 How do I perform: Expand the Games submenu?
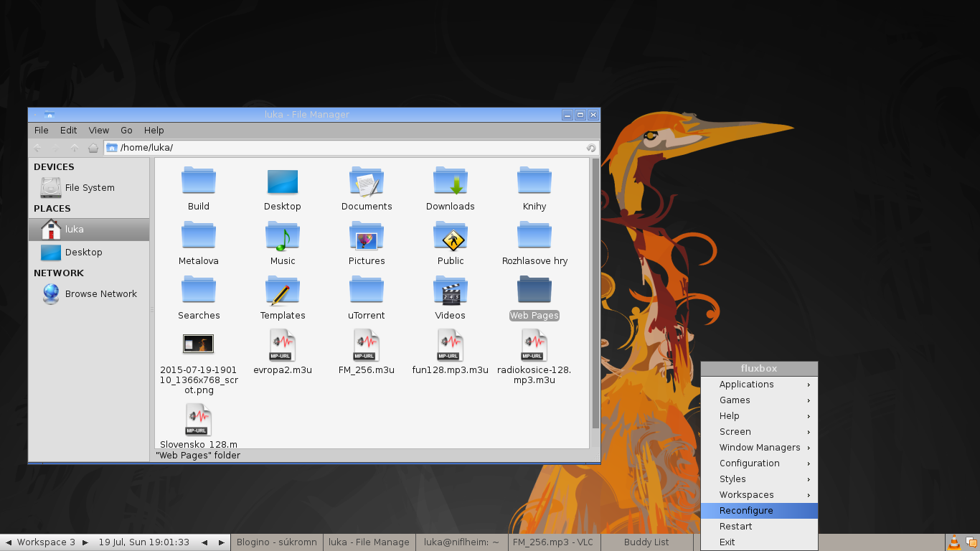759,400
